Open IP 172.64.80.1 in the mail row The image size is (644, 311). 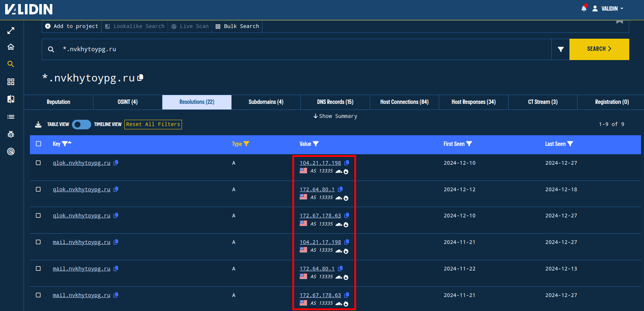tap(317, 269)
